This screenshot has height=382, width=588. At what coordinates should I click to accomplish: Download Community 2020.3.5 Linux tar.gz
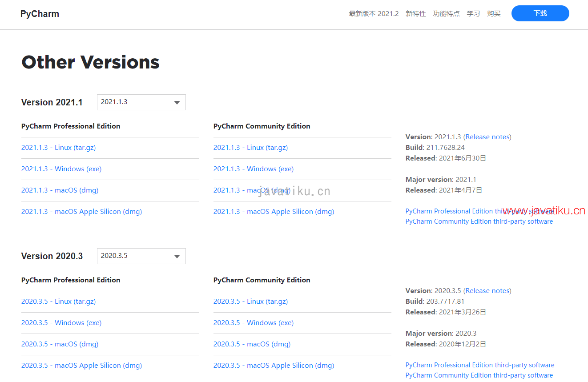pyautogui.click(x=250, y=302)
